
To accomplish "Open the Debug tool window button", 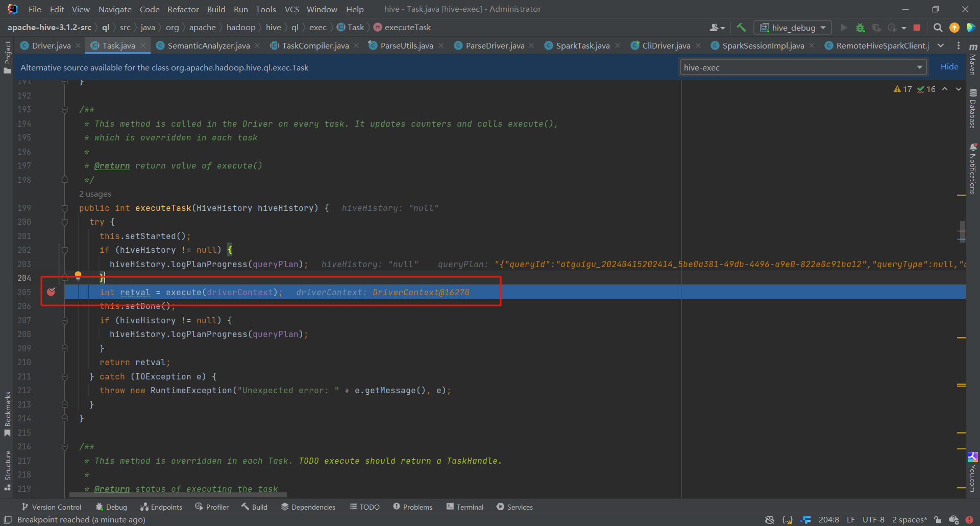I will pos(111,507).
